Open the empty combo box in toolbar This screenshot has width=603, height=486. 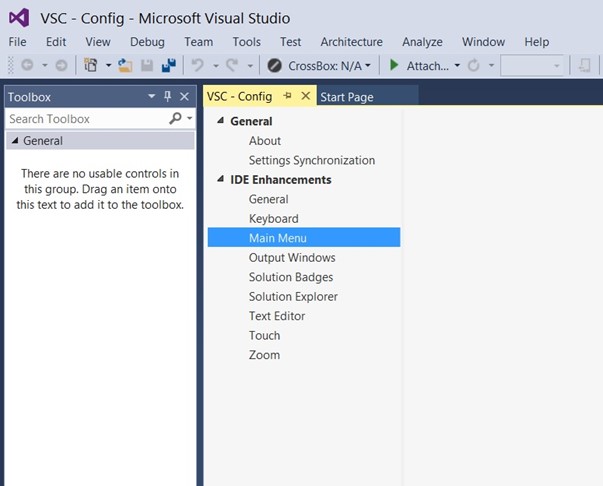[x=532, y=65]
